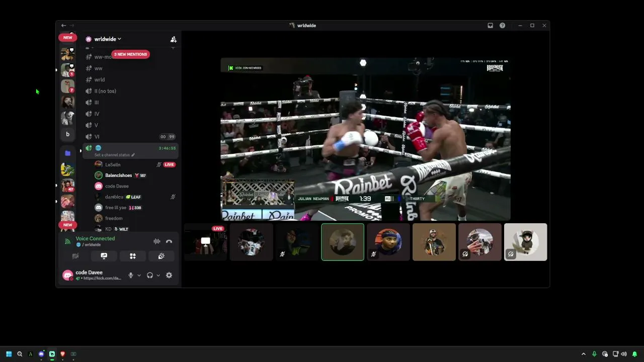Screen dimensions: 644x362
Task: Open the wrldwide server menu dropdown
Action: [107, 39]
